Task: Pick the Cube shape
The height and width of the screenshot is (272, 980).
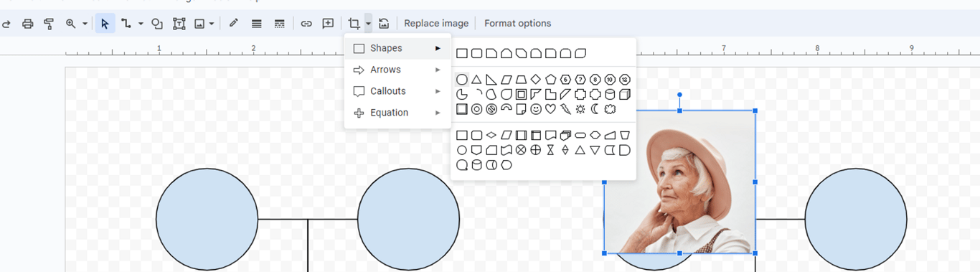Action: [x=625, y=94]
